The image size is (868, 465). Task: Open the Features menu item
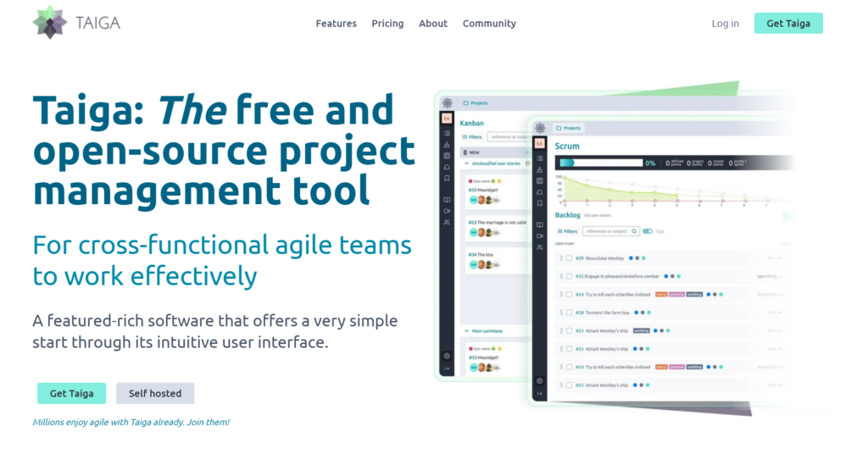336,24
